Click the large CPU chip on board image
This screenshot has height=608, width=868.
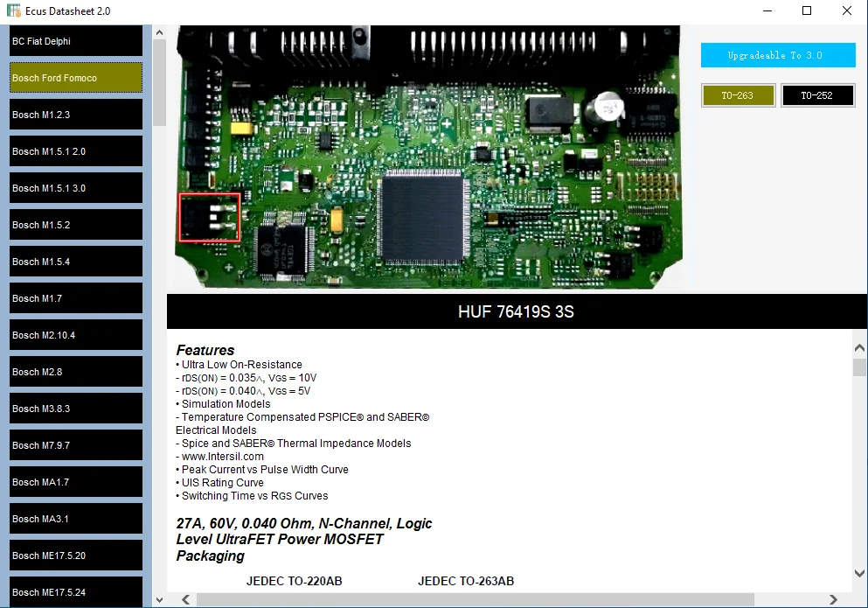tap(423, 217)
